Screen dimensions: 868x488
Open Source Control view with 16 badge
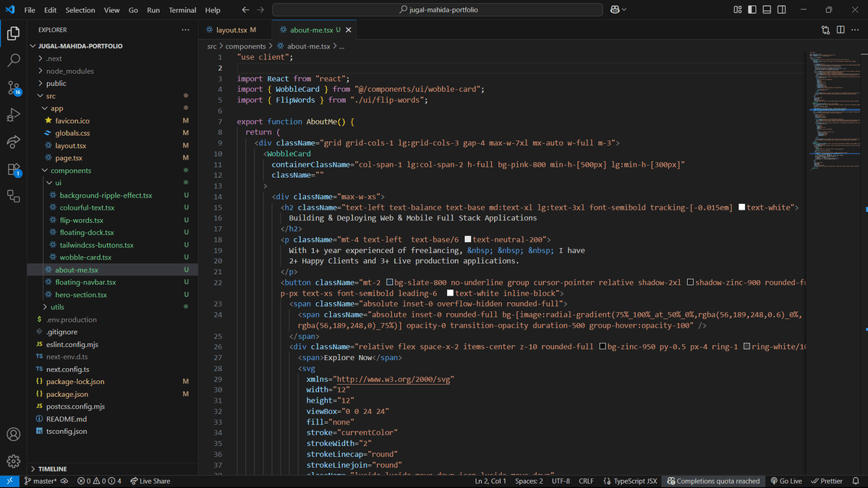[x=13, y=88]
